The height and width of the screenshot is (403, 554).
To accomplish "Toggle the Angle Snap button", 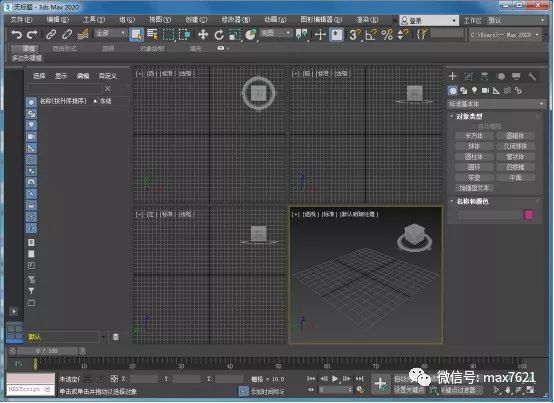I will click(371, 34).
